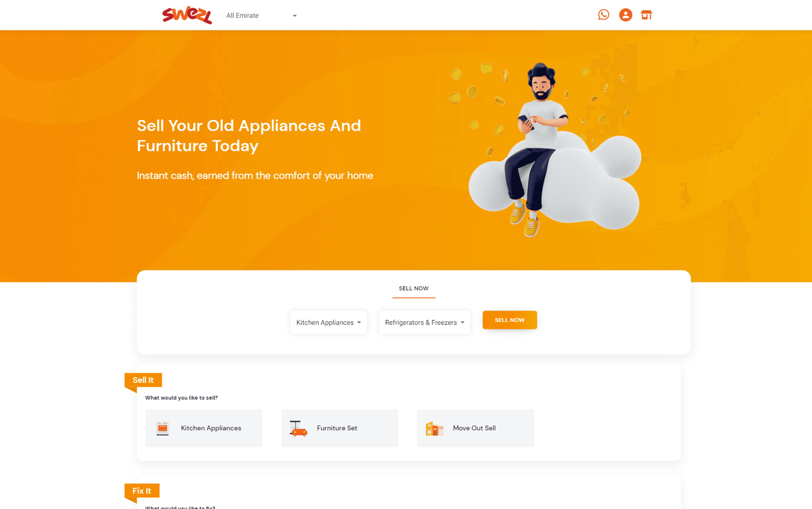Click the orange SELL NOW button

pos(510,320)
